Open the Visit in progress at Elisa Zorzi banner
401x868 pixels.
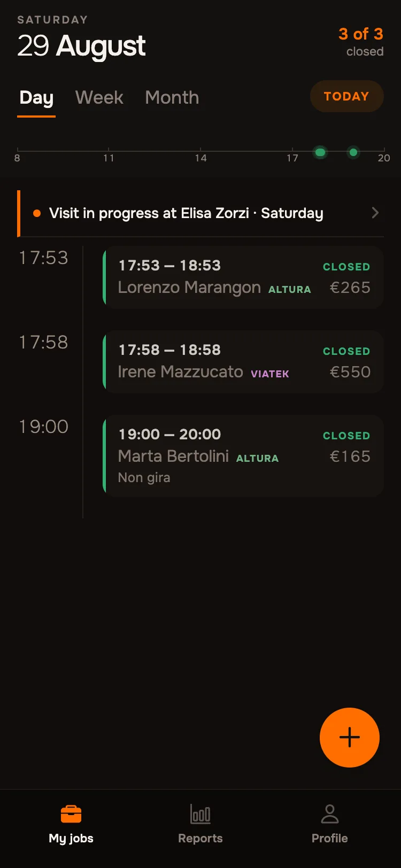[200, 213]
